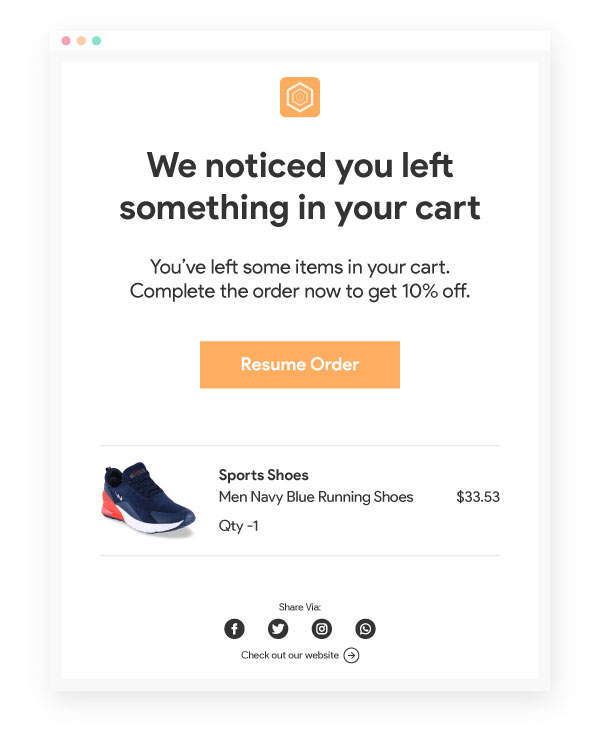The width and height of the screenshot is (600, 750).
Task: Click the Share Via label
Action: [x=300, y=607]
